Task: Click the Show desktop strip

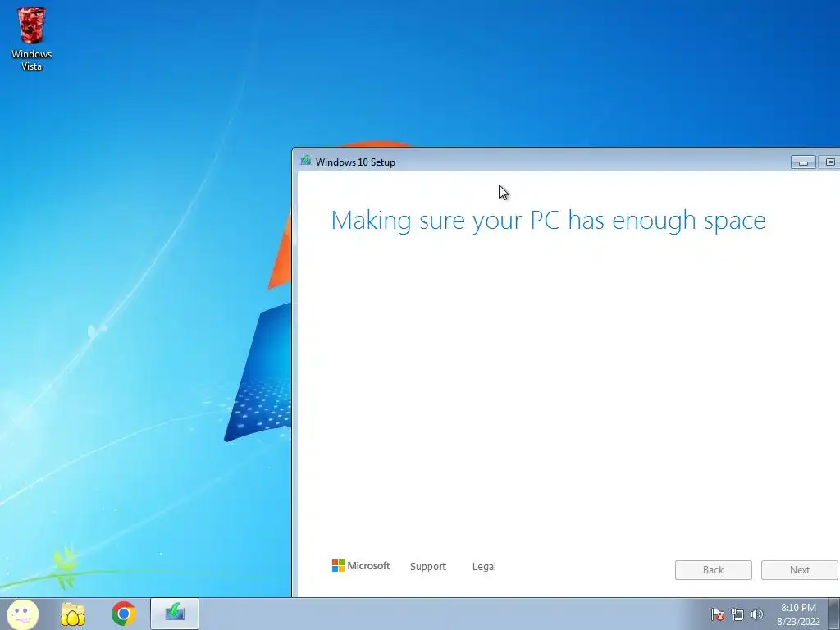Action: [x=834, y=614]
